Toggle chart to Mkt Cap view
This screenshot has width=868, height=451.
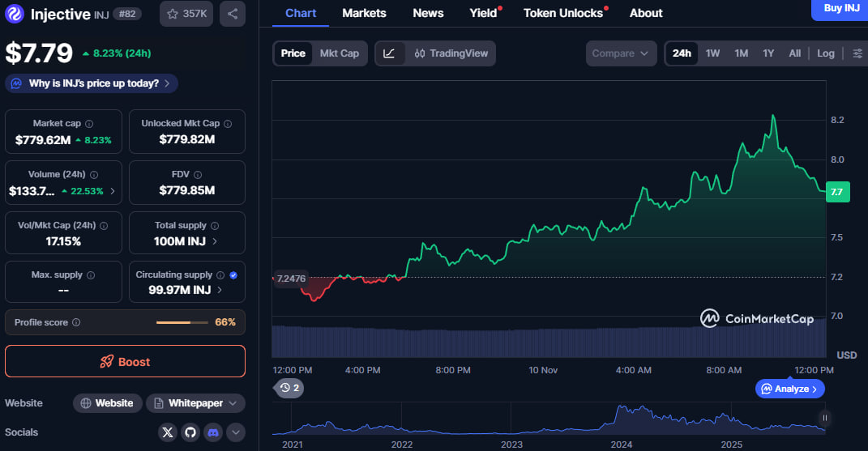click(x=339, y=53)
